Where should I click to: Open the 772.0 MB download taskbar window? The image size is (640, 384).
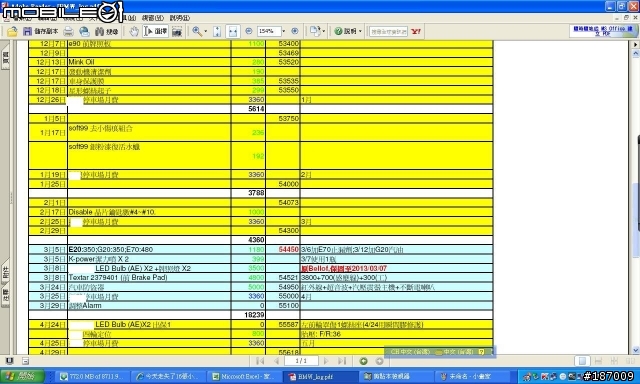coord(92,376)
